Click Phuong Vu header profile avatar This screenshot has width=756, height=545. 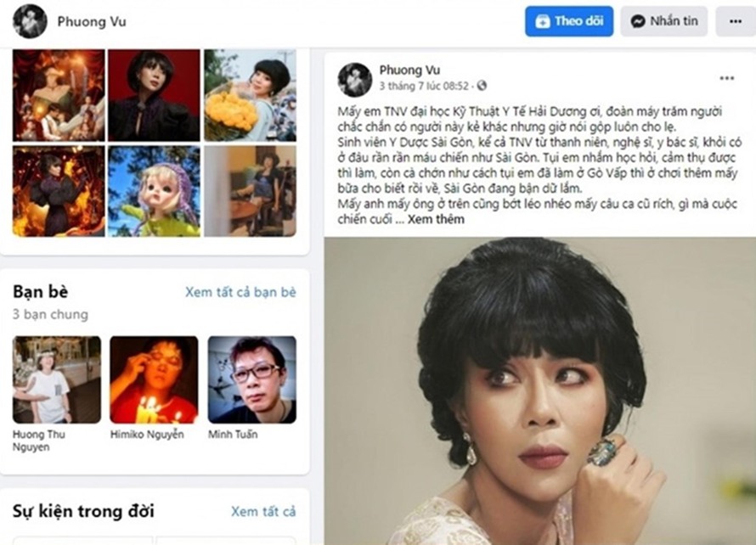click(x=30, y=21)
